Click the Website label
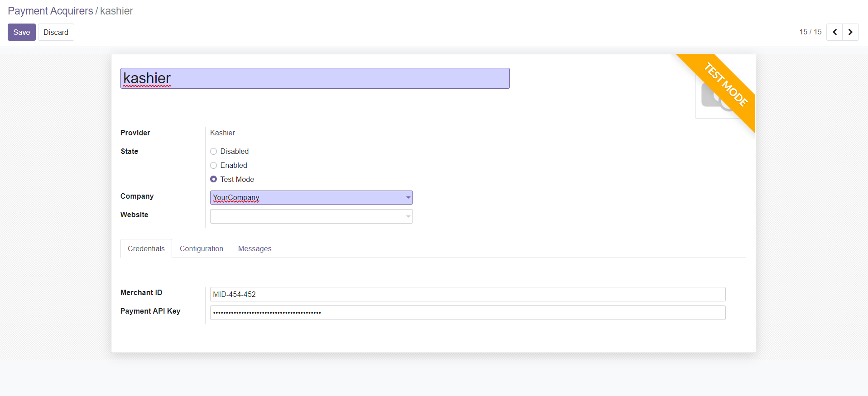The image size is (868, 396). tap(134, 215)
